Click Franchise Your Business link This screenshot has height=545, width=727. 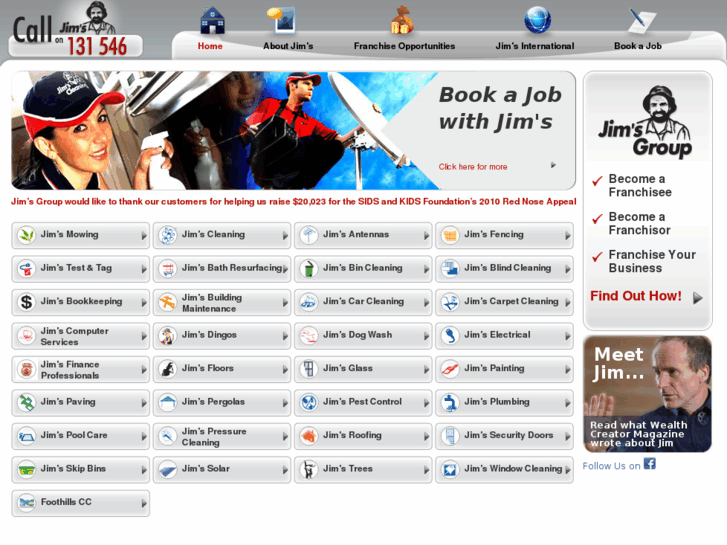pyautogui.click(x=652, y=262)
